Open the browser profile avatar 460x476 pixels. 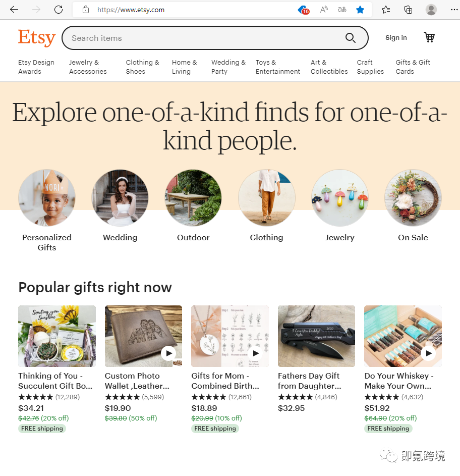pyautogui.click(x=431, y=10)
